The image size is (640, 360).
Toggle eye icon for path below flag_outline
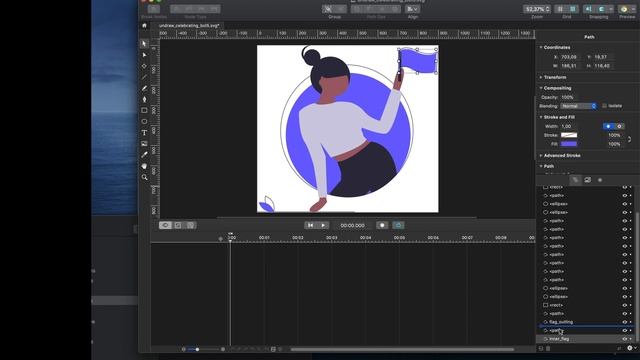624,331
